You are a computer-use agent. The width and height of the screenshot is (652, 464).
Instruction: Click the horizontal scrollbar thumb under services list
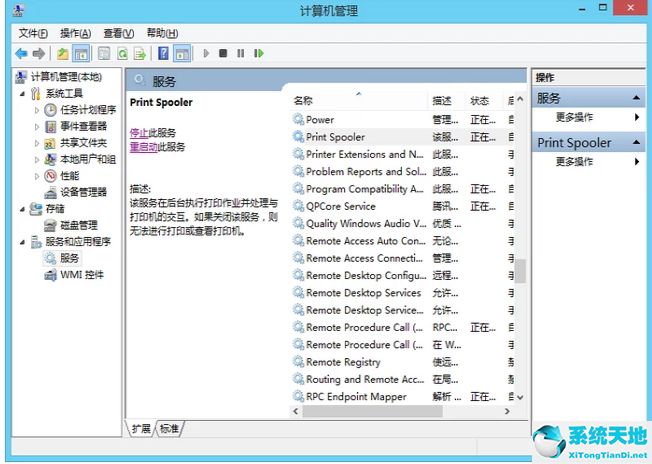coord(373,411)
